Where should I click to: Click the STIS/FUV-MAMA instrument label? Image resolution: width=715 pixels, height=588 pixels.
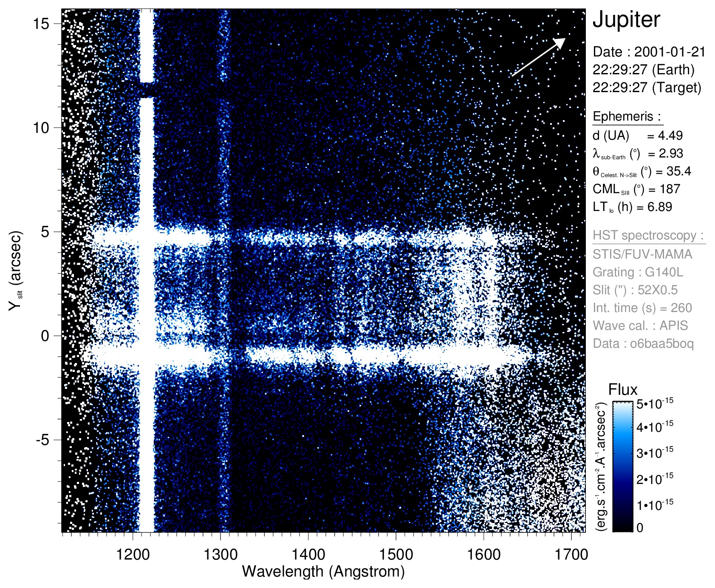(x=642, y=254)
